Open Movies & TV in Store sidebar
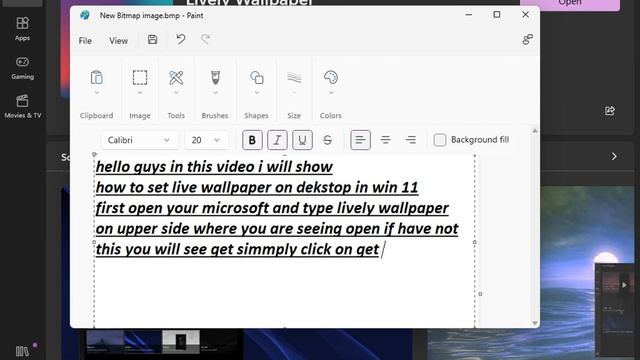 click(22, 107)
